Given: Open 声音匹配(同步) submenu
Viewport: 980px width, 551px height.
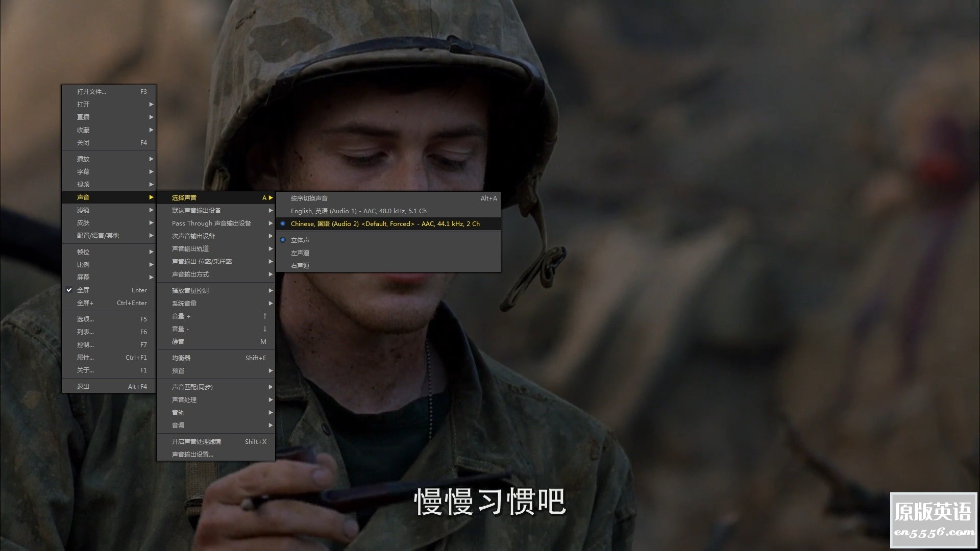Looking at the screenshot, I should [216, 387].
